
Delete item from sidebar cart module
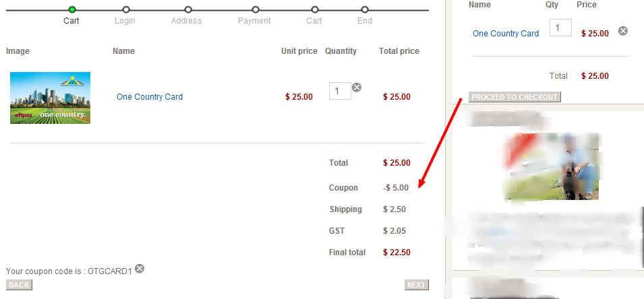click(623, 31)
